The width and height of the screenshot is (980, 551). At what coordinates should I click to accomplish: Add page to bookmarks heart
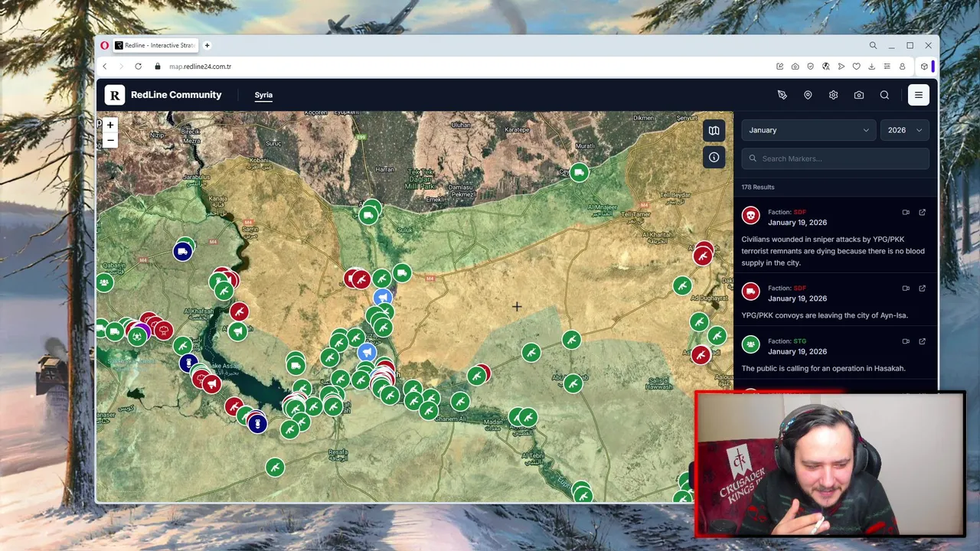tap(856, 67)
